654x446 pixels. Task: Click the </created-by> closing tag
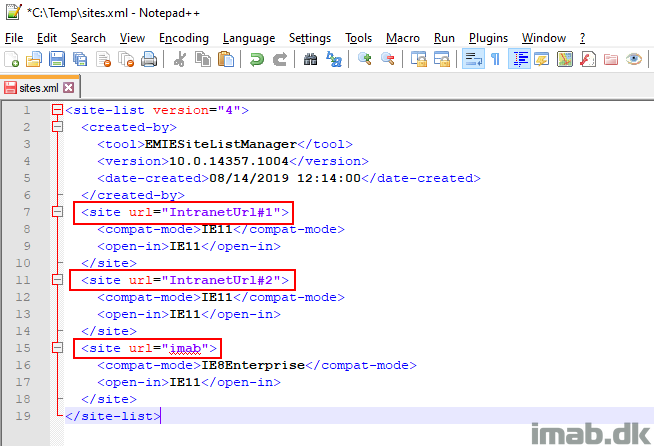(x=133, y=195)
